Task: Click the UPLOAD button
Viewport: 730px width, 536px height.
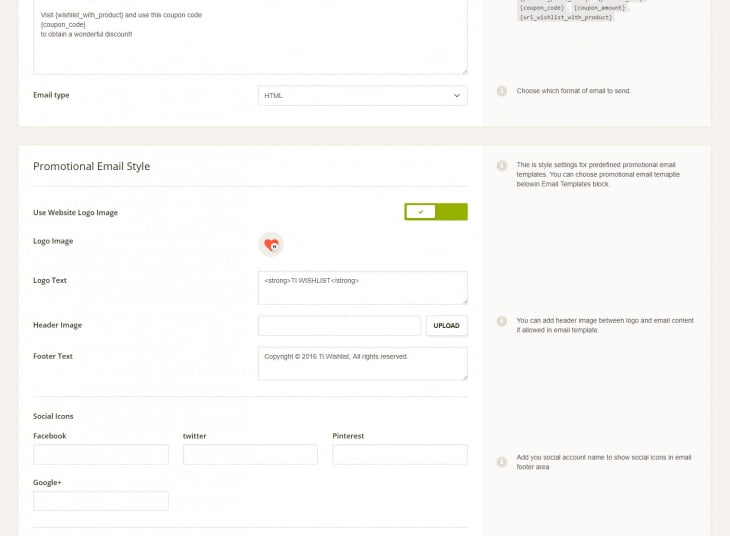Action: pyautogui.click(x=446, y=326)
